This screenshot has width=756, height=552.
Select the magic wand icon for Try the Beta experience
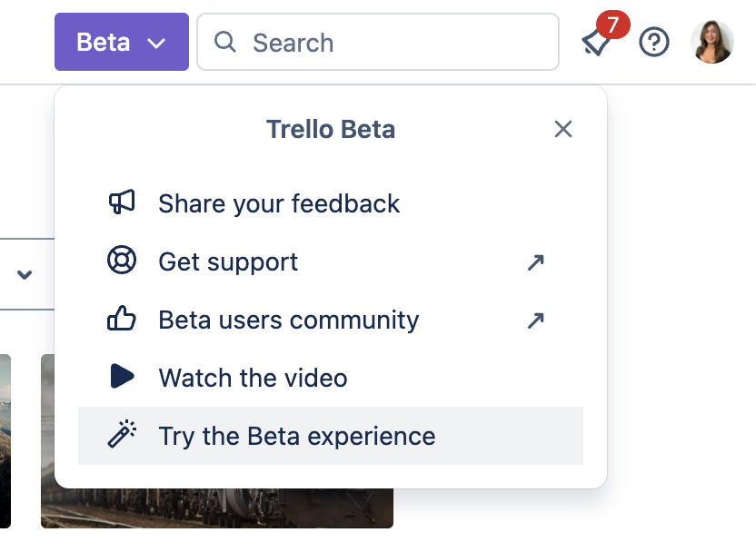click(x=123, y=436)
